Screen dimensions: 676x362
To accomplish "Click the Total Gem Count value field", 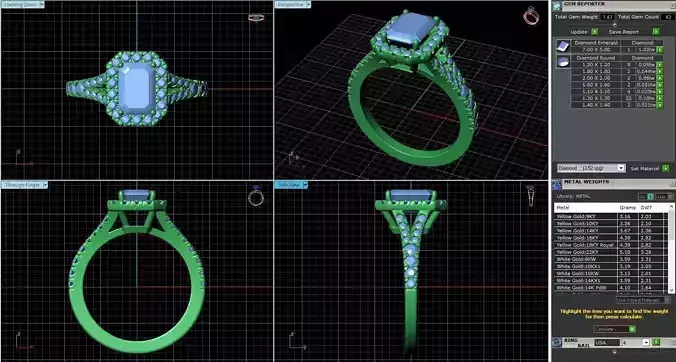I will 668,17.
